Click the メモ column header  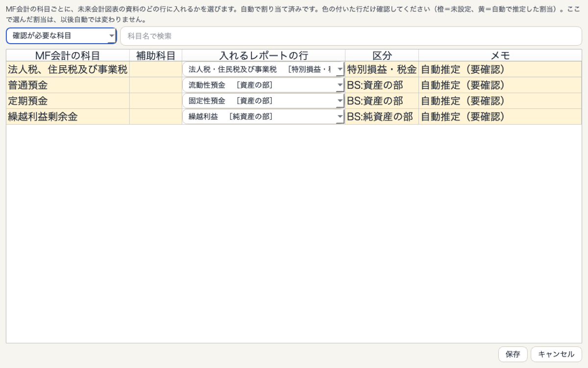pos(500,55)
